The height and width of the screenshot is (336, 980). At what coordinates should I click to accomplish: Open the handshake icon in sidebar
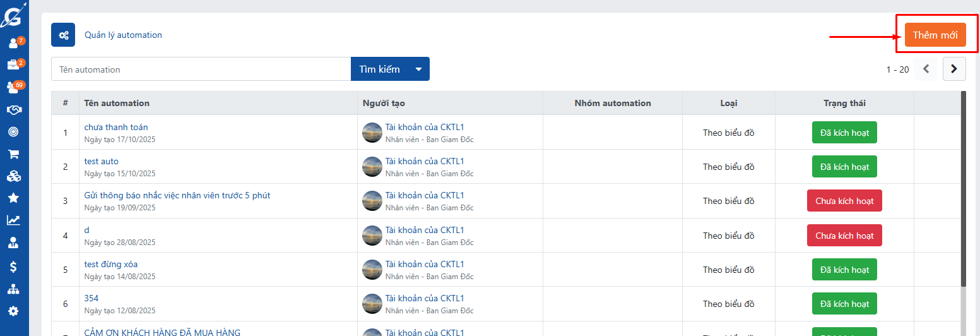coord(13,110)
